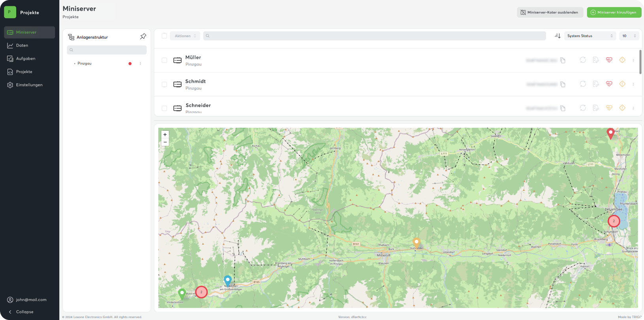Open the page size dropdown showing 10
644x320 pixels.
tap(629, 36)
